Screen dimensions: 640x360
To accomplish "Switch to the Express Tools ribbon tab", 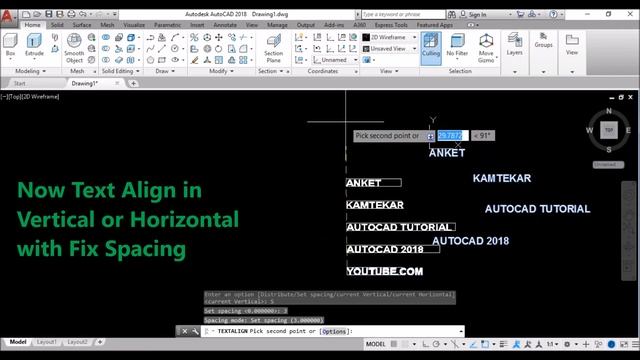I will tap(391, 25).
